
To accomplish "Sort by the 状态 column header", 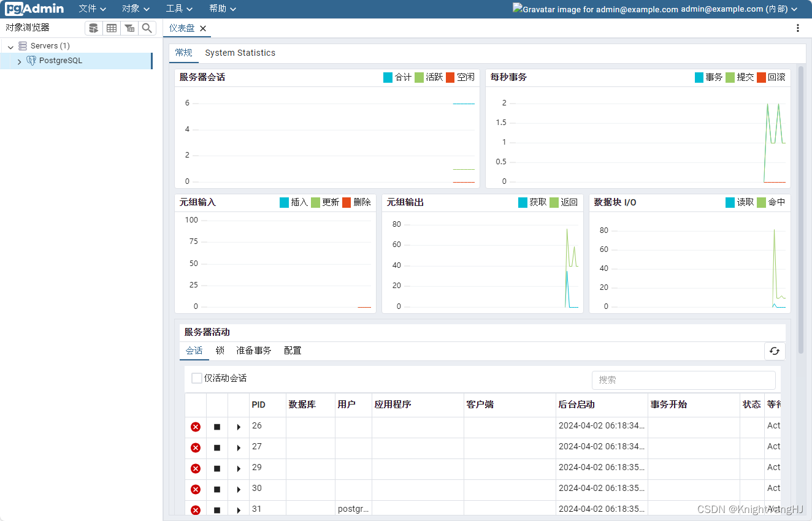I will (x=752, y=405).
